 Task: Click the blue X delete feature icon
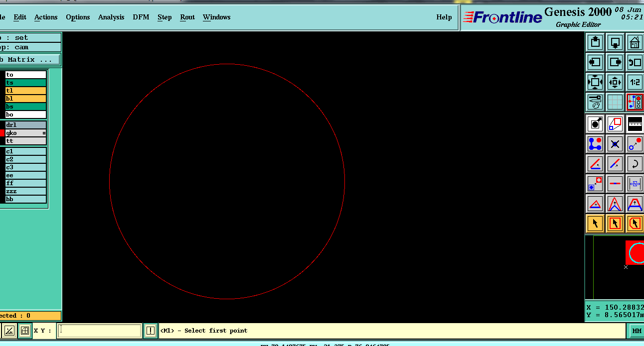click(615, 144)
